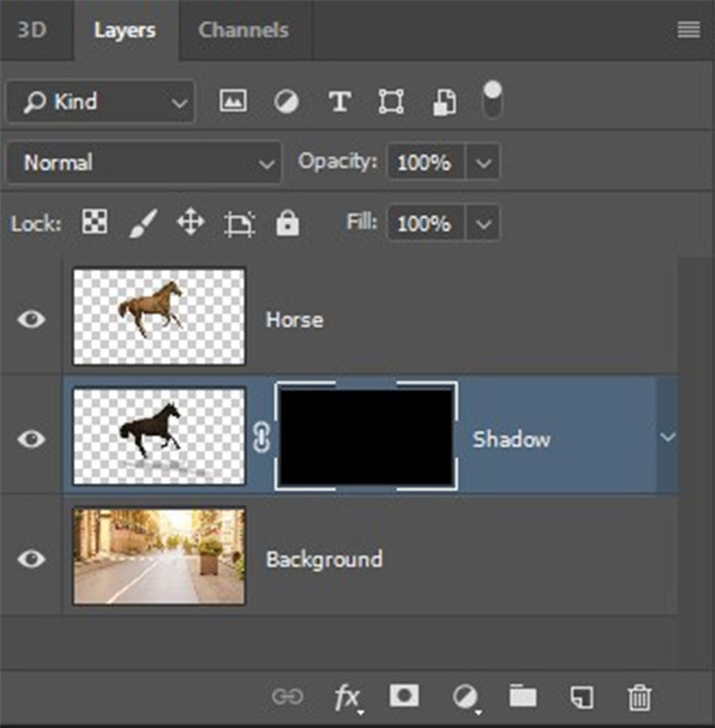The image size is (715, 728).
Task: Create a new group folder
Action: click(x=523, y=696)
